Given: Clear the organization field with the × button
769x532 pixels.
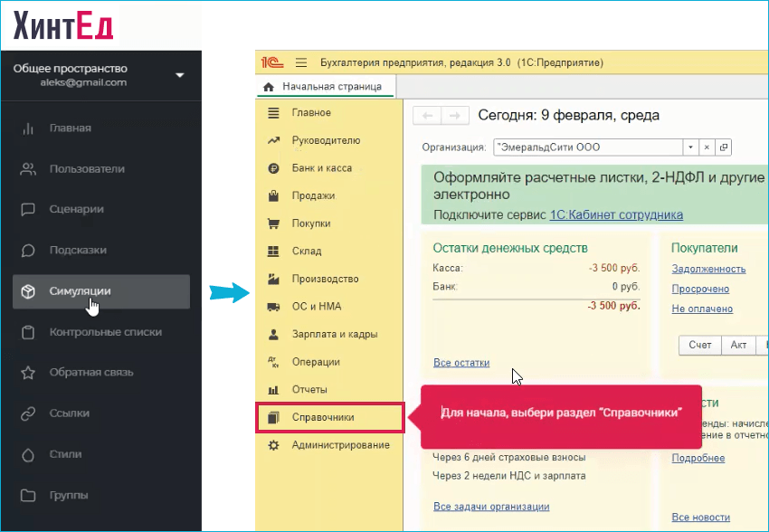Looking at the screenshot, I should click(706, 147).
